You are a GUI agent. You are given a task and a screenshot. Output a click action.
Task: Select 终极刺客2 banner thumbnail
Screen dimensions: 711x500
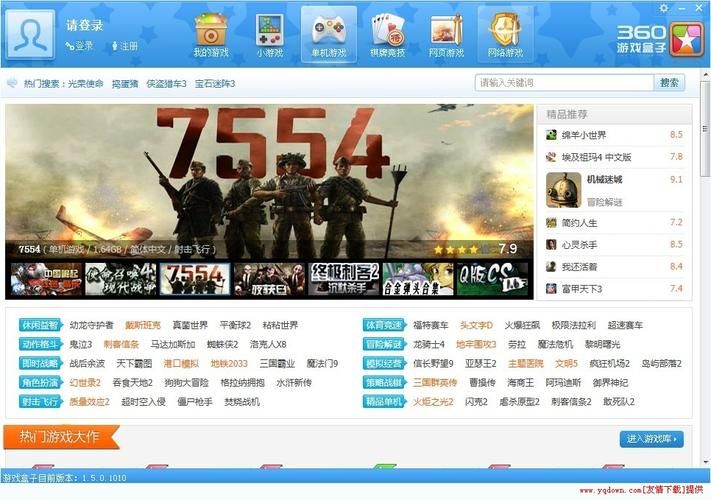coord(344,279)
